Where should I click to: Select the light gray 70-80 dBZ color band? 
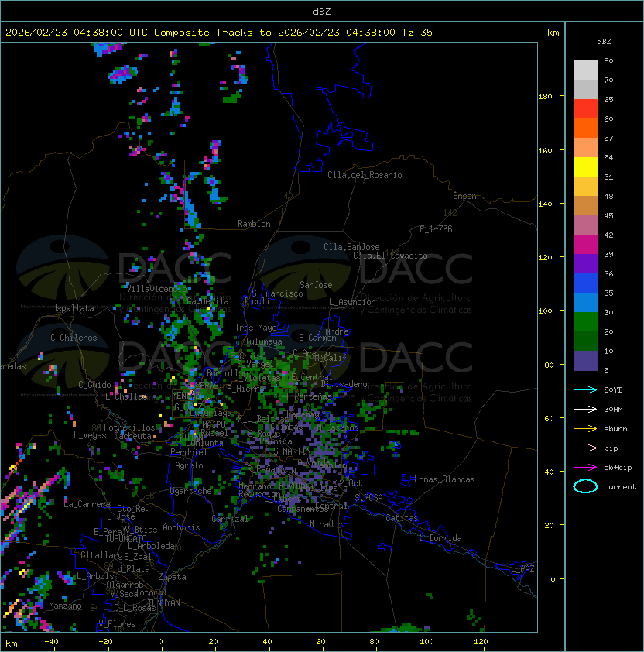[585, 70]
